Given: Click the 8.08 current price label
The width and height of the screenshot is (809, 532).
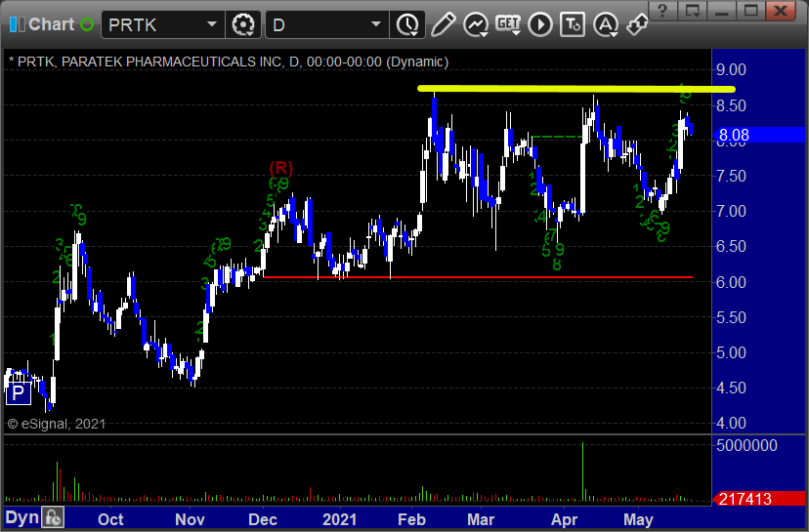Looking at the screenshot, I should pos(758,135).
